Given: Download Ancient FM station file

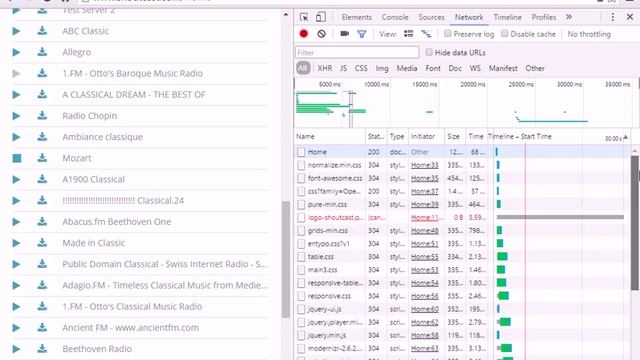Looking at the screenshot, I should 42,328.
